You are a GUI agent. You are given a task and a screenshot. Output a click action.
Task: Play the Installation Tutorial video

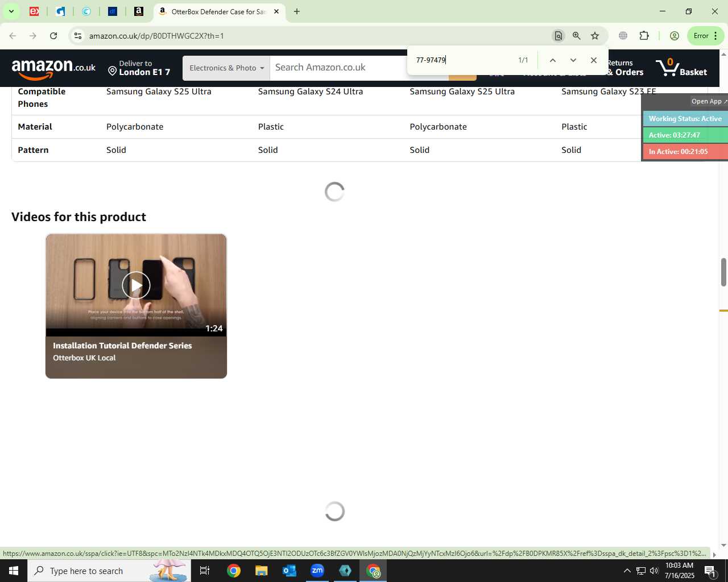[136, 286]
